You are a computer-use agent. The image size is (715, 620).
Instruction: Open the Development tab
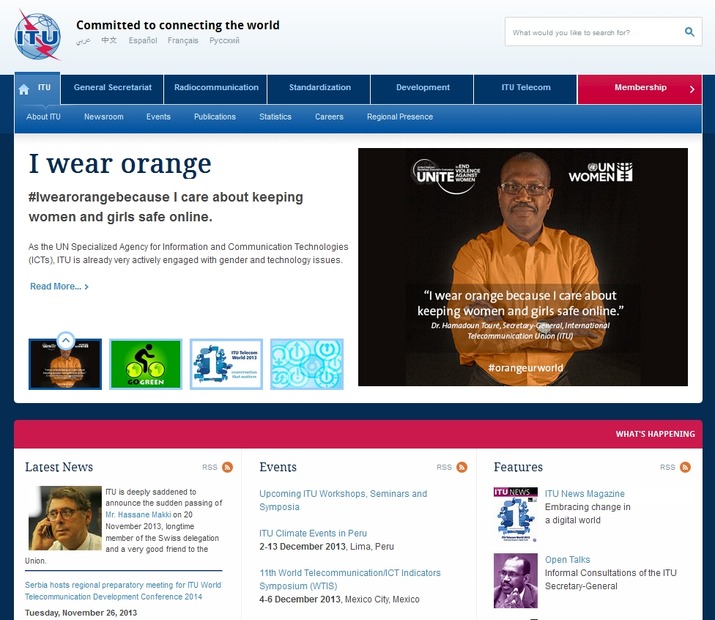click(423, 89)
